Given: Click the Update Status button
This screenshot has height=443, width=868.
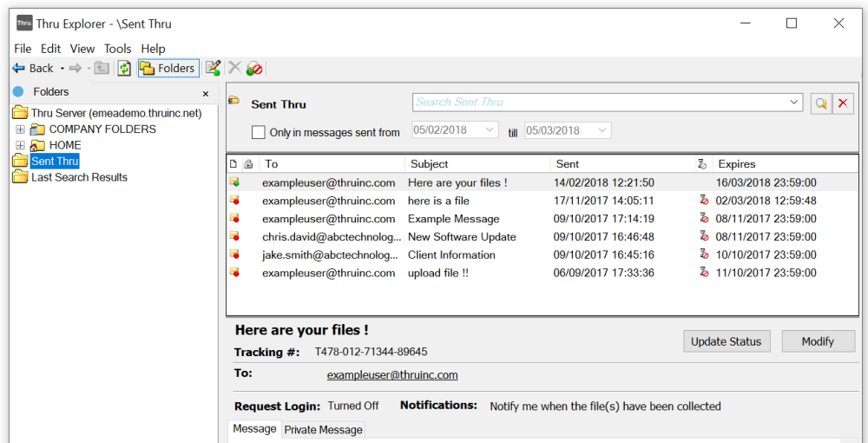Looking at the screenshot, I should pos(726,341).
